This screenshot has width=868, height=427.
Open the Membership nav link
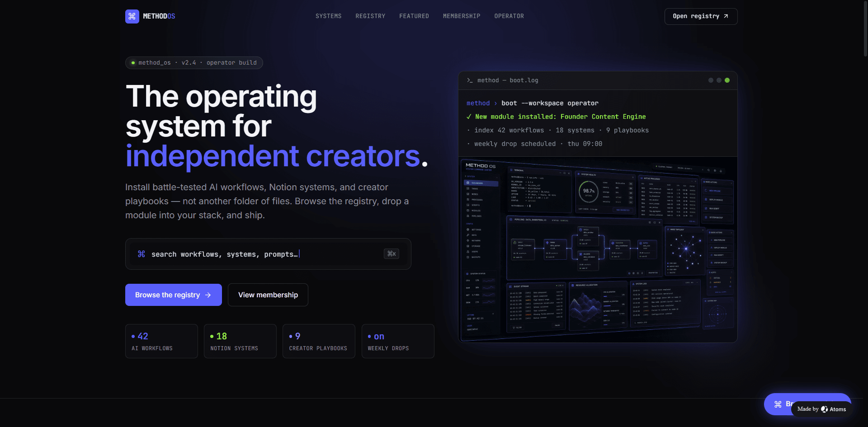(x=462, y=16)
